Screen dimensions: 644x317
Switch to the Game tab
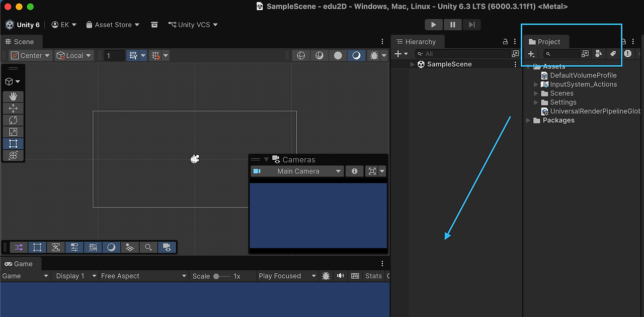pyautogui.click(x=20, y=264)
